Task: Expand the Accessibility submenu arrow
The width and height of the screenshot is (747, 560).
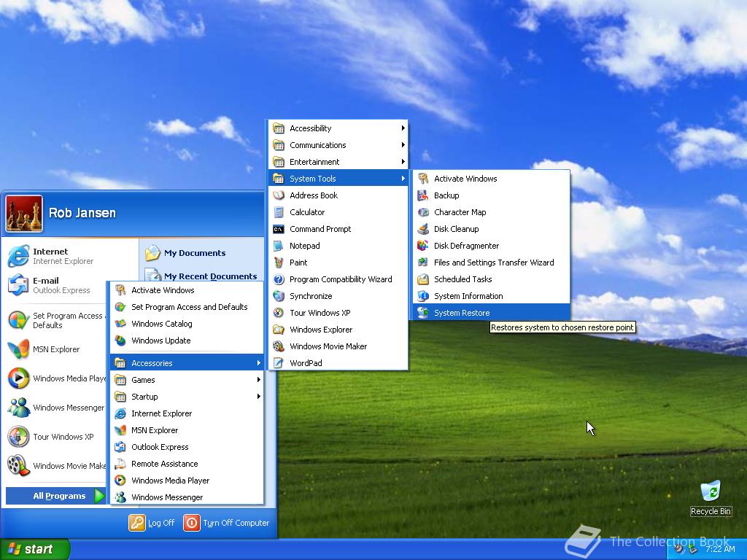Action: pos(403,128)
